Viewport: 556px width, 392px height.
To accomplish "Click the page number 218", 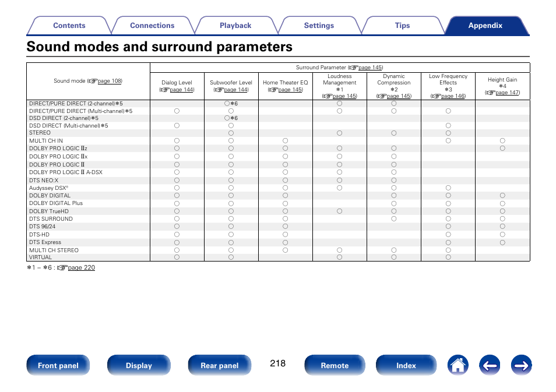I will (x=277, y=363).
